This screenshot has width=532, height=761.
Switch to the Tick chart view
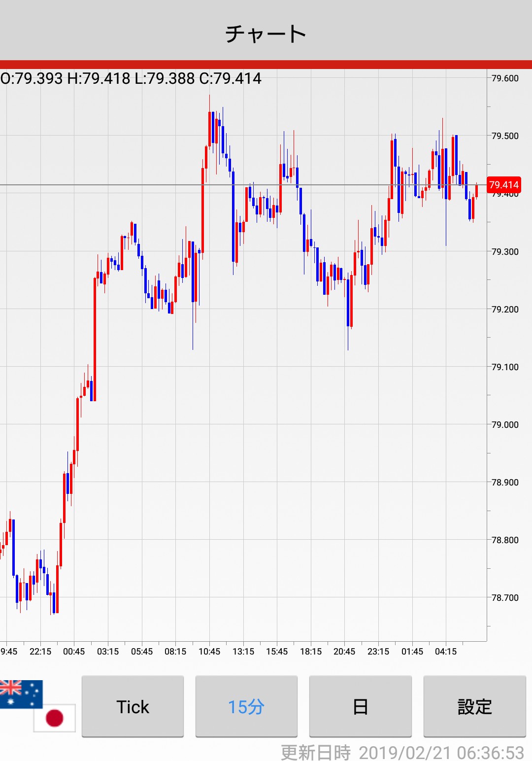(133, 707)
